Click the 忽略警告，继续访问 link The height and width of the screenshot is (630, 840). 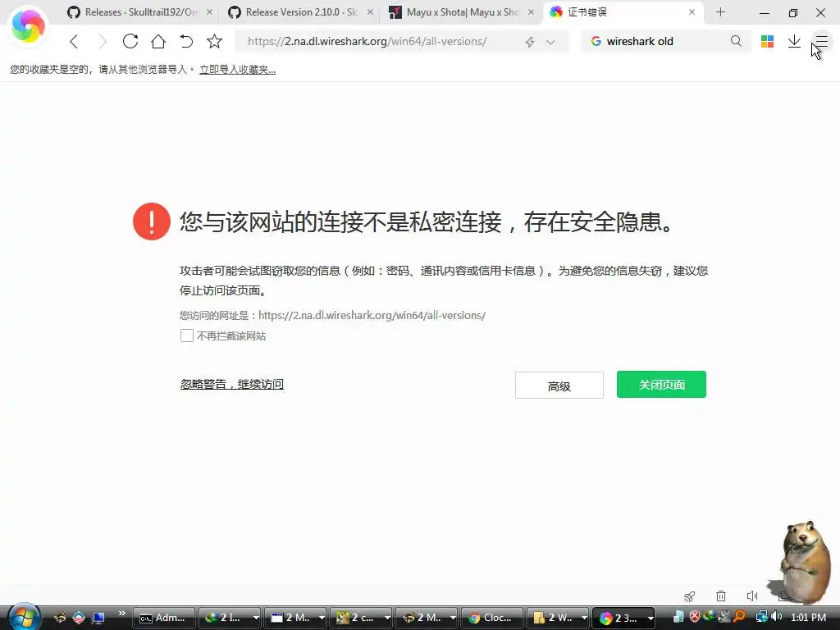(x=232, y=384)
